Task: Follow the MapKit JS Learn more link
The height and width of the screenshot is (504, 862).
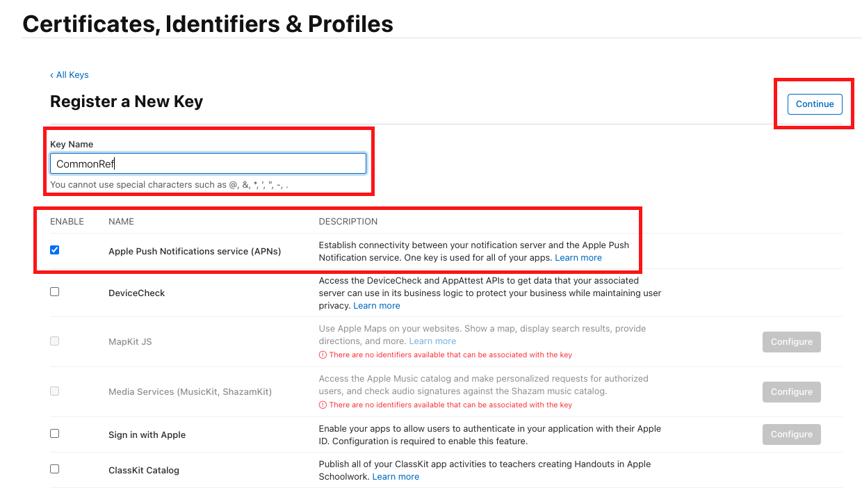Action: [432, 341]
